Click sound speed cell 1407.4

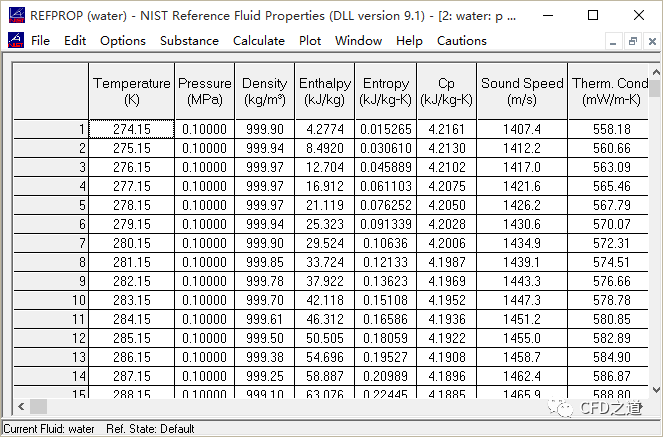coord(522,129)
